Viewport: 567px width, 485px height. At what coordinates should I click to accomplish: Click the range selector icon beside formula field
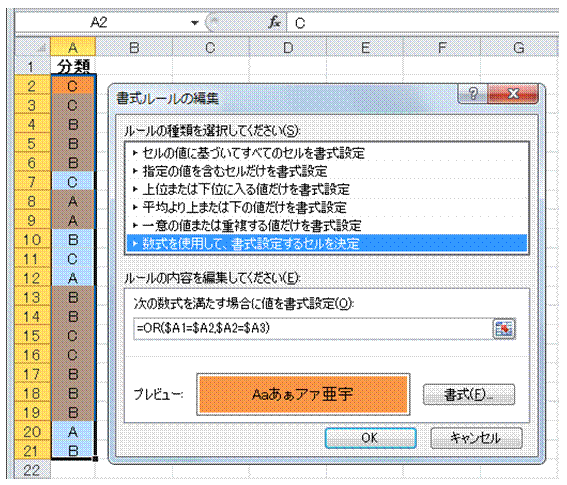tap(504, 329)
